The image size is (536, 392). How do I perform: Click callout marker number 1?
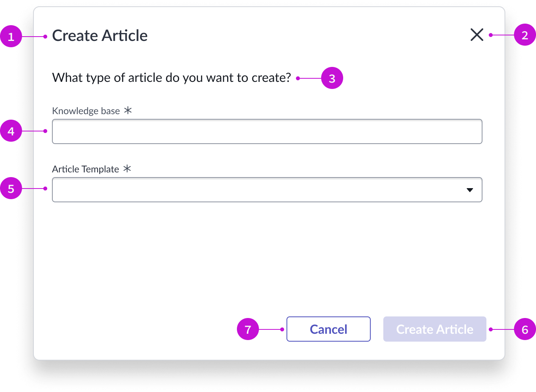click(11, 36)
